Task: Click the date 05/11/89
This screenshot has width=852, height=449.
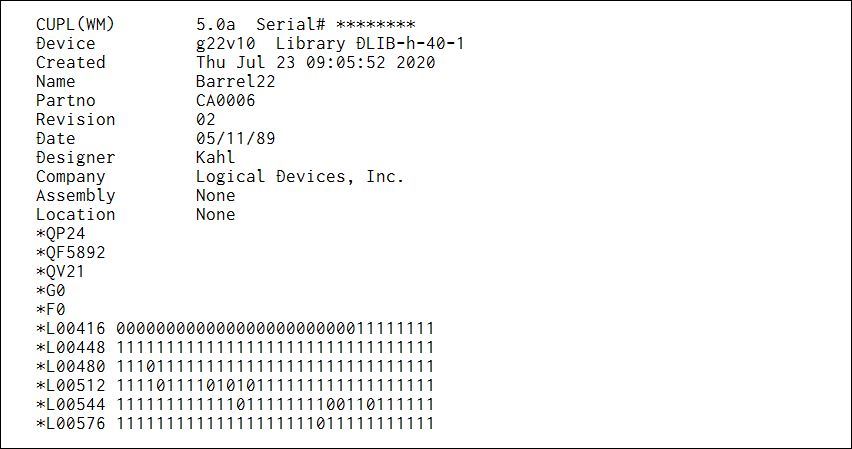Action: pos(235,138)
